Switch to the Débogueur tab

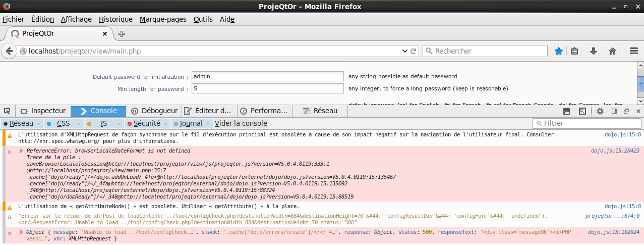click(x=155, y=111)
